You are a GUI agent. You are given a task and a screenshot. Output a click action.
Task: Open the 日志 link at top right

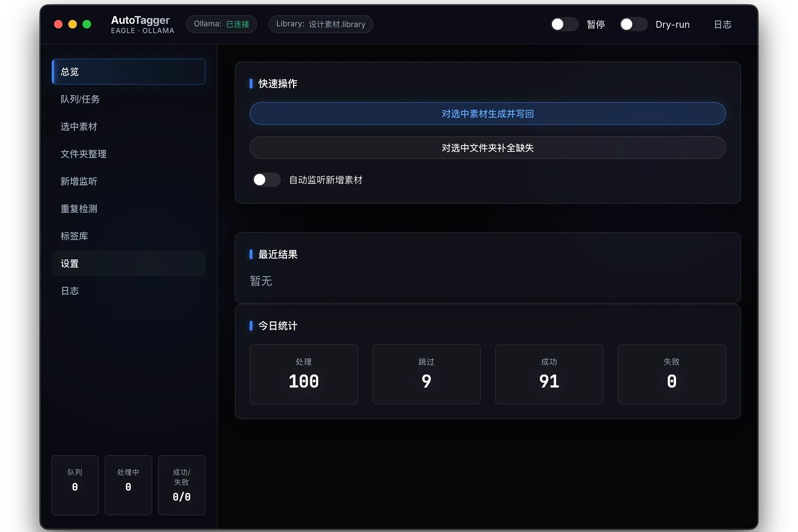click(722, 24)
